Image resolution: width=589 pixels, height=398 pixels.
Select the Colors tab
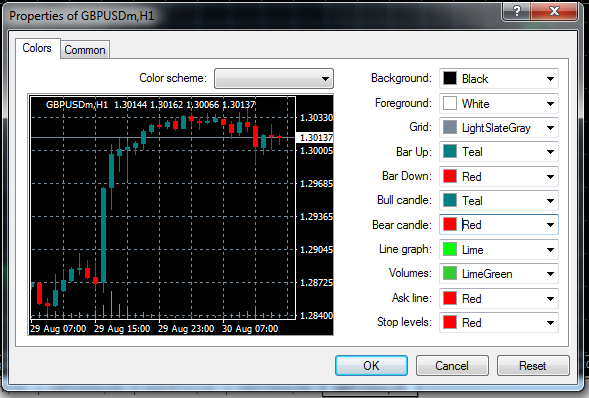click(x=37, y=48)
